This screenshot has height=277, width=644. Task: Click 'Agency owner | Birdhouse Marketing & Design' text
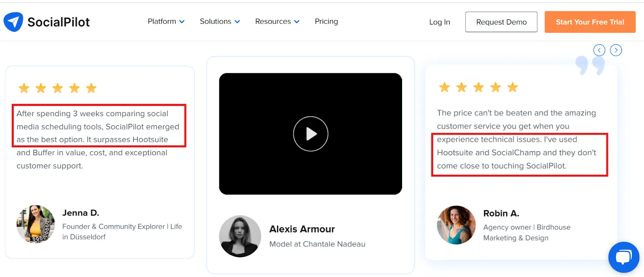(527, 232)
